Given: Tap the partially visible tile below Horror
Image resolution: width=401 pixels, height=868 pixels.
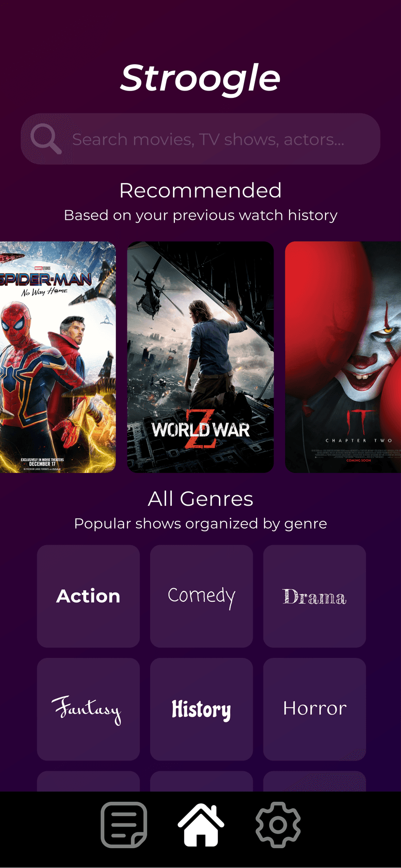Looking at the screenshot, I should click(x=314, y=781).
